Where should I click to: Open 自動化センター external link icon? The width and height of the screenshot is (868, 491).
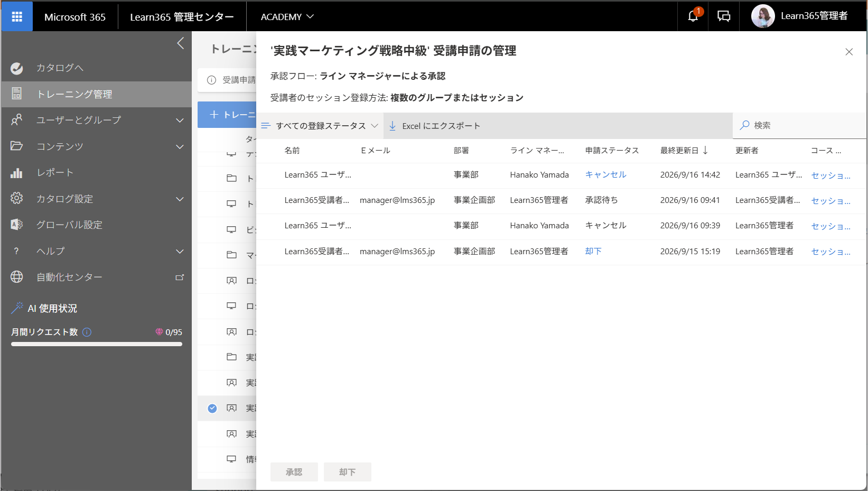[180, 277]
